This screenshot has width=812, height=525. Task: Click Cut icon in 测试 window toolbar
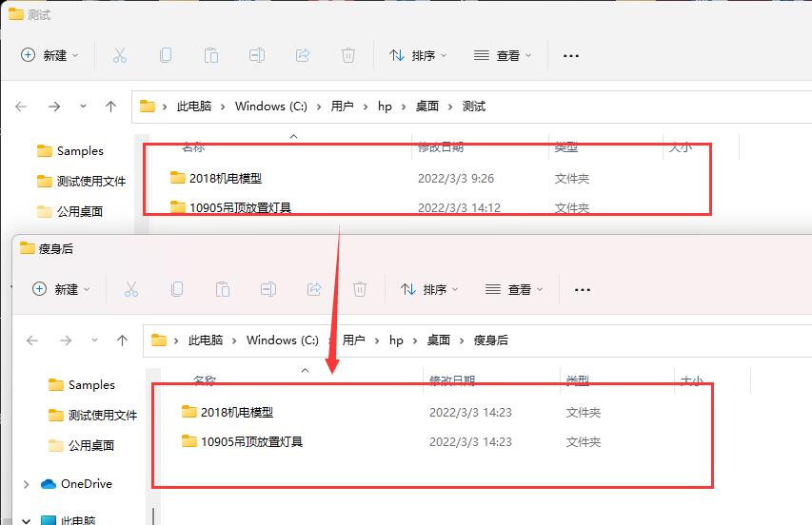(120, 55)
